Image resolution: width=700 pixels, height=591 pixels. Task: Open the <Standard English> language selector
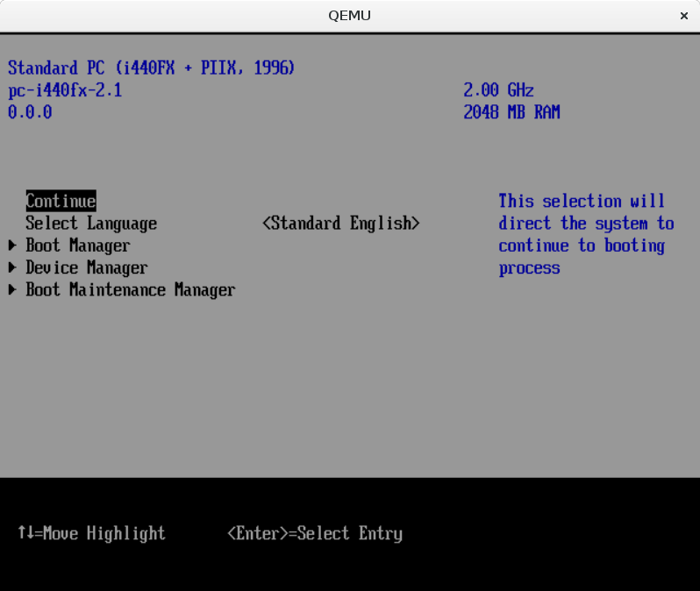pyautogui.click(x=340, y=224)
